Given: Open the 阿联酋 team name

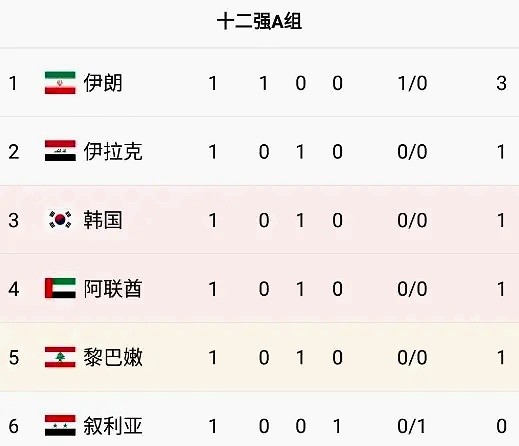Looking at the screenshot, I should (x=113, y=289).
